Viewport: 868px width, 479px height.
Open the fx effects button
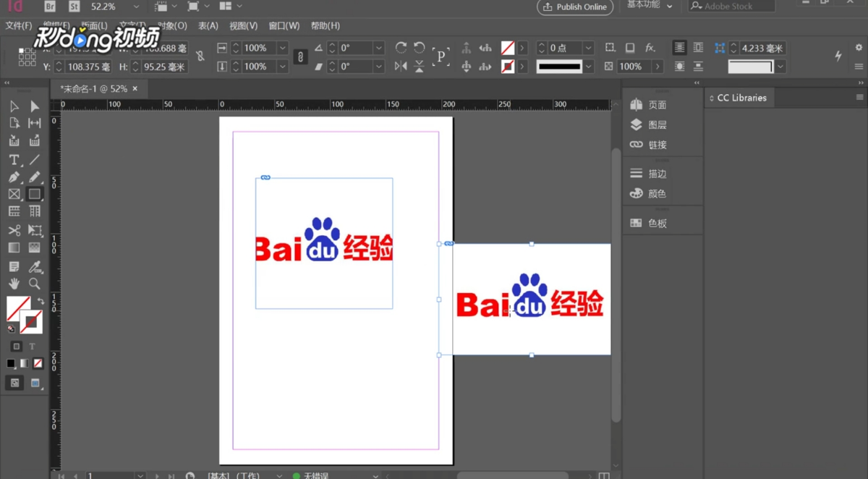click(650, 48)
